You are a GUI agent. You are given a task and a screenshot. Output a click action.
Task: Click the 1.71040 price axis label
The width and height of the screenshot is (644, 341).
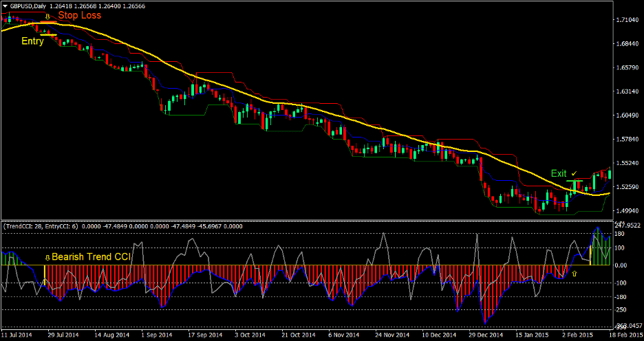click(628, 20)
